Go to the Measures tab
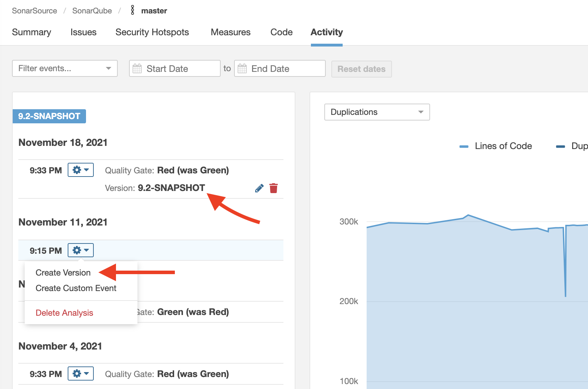The height and width of the screenshot is (389, 588). tap(231, 32)
